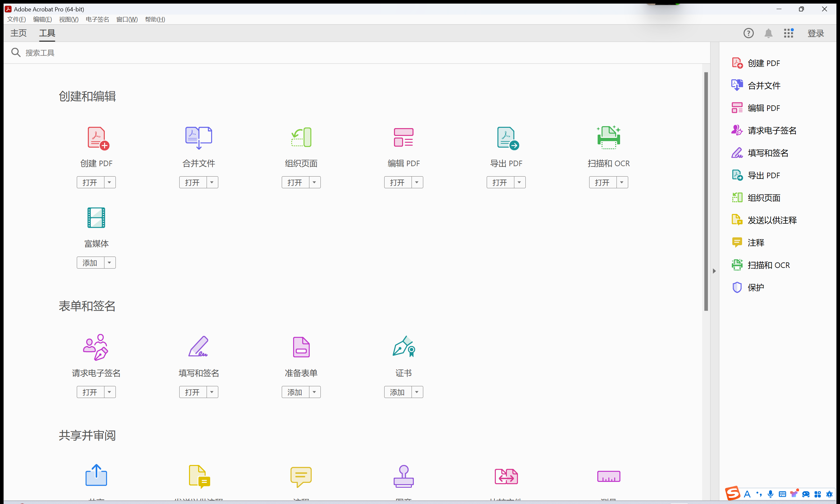This screenshot has width=840, height=504.
Task: Click 打开 button under 导出 PDF
Action: coord(500,182)
